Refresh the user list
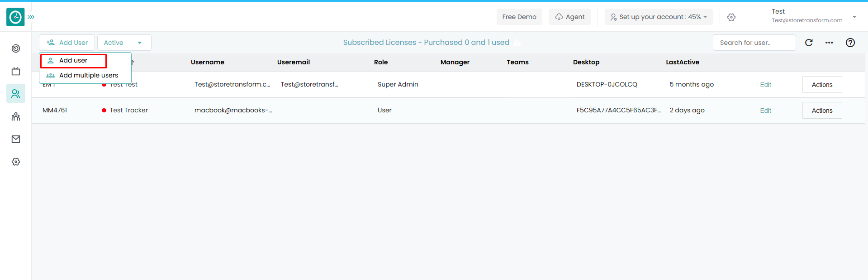The image size is (868, 280). pos(809,43)
